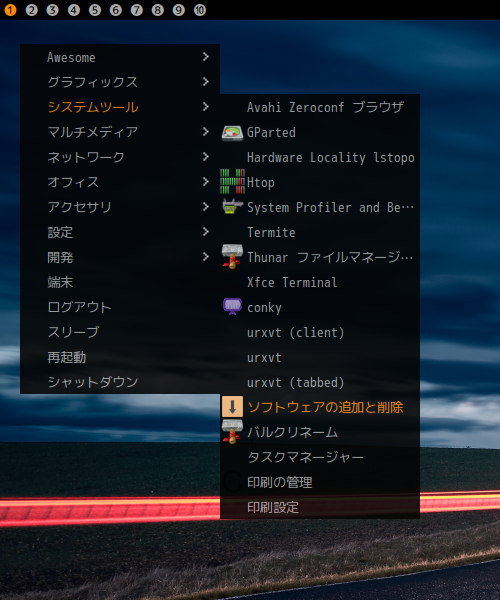Click the conky monitor icon
This screenshot has width=500, height=600.
[x=232, y=307]
